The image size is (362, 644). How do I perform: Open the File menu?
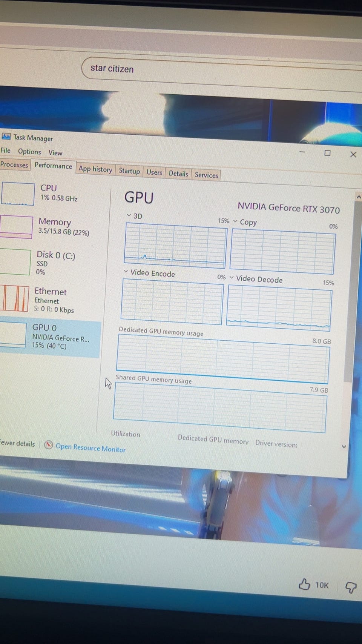pyautogui.click(x=5, y=151)
